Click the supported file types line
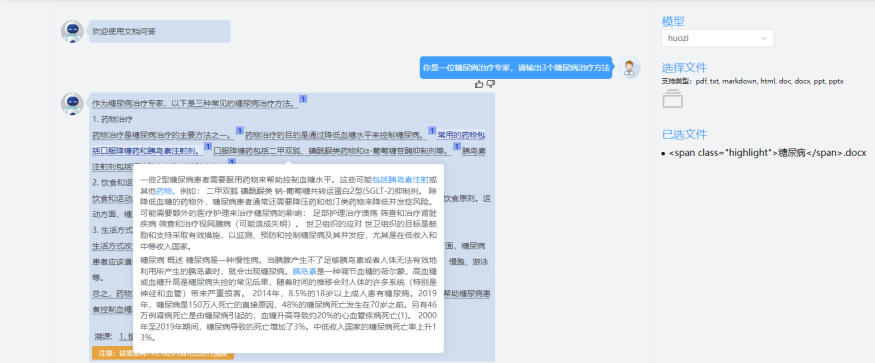875x363 pixels. (x=753, y=81)
